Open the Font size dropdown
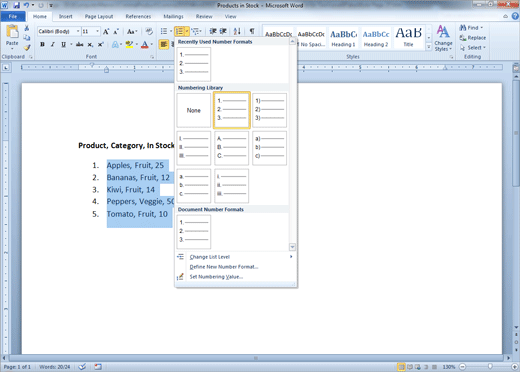The height and width of the screenshot is (372, 520). pos(97,31)
